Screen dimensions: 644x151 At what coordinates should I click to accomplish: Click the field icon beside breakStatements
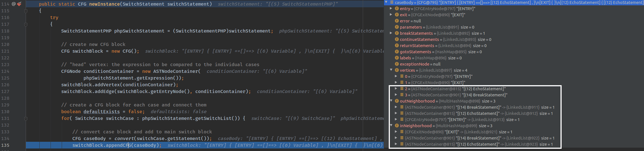[397, 33]
